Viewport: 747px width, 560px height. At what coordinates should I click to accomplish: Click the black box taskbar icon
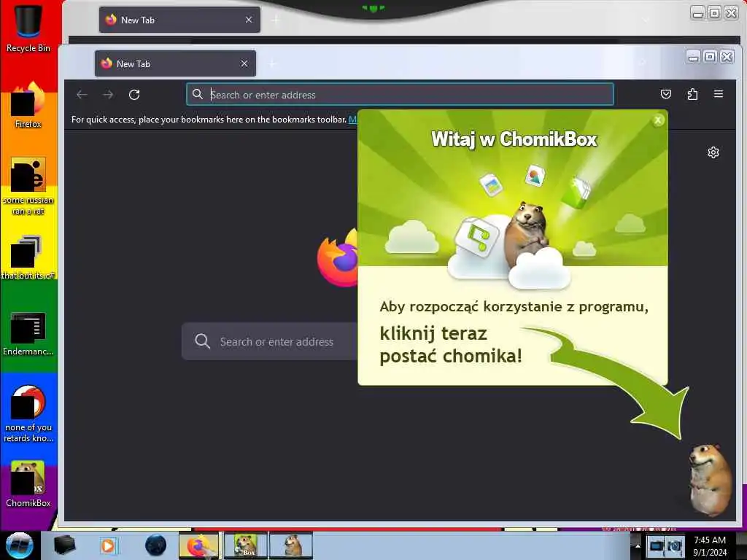65,545
